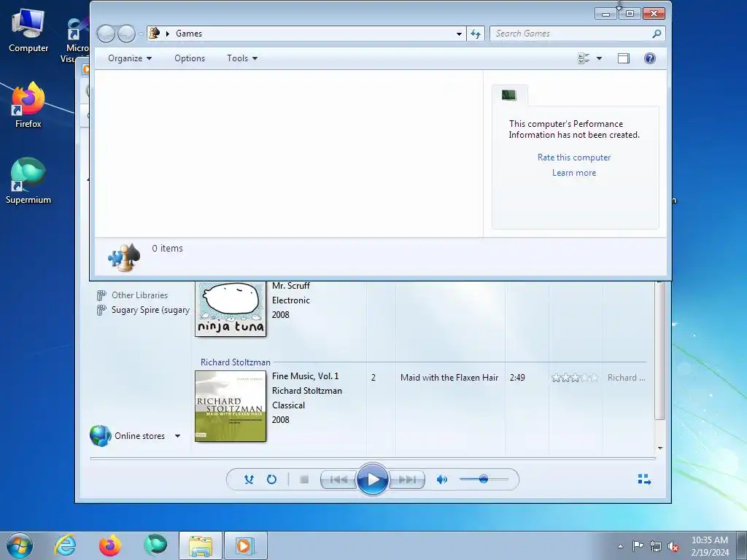Click the Search Games field

pos(572,34)
